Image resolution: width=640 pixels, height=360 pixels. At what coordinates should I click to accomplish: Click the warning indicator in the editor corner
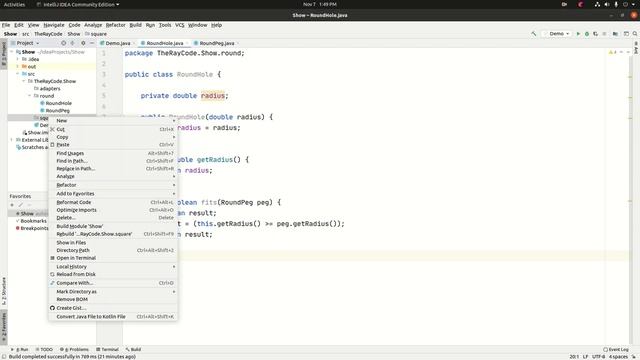click(x=612, y=52)
